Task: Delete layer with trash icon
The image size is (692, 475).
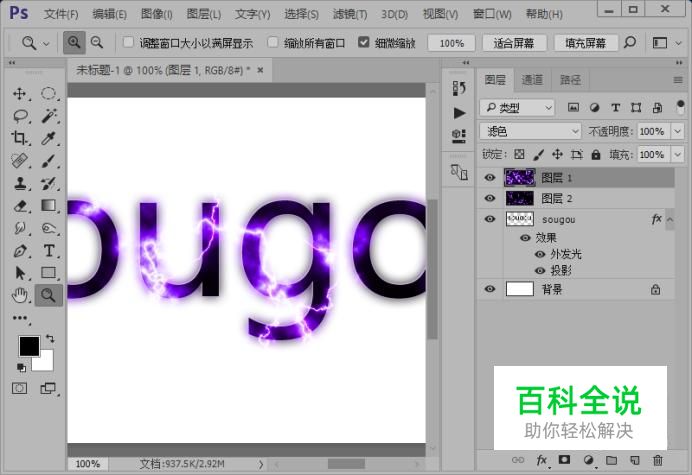Action: 658,460
